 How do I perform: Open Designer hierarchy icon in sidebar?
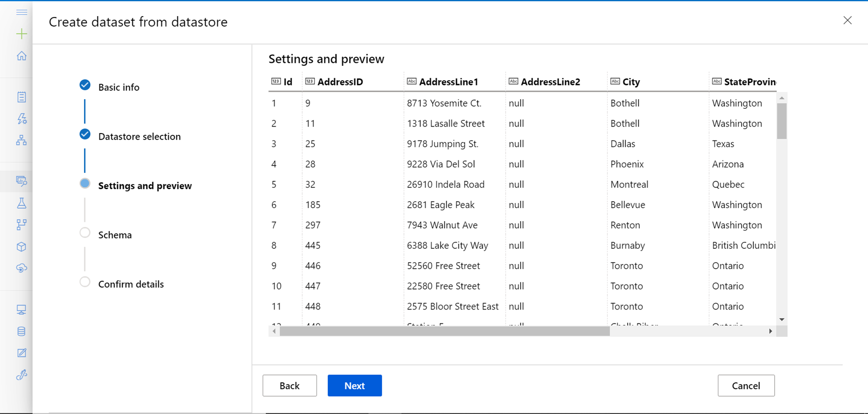21,140
